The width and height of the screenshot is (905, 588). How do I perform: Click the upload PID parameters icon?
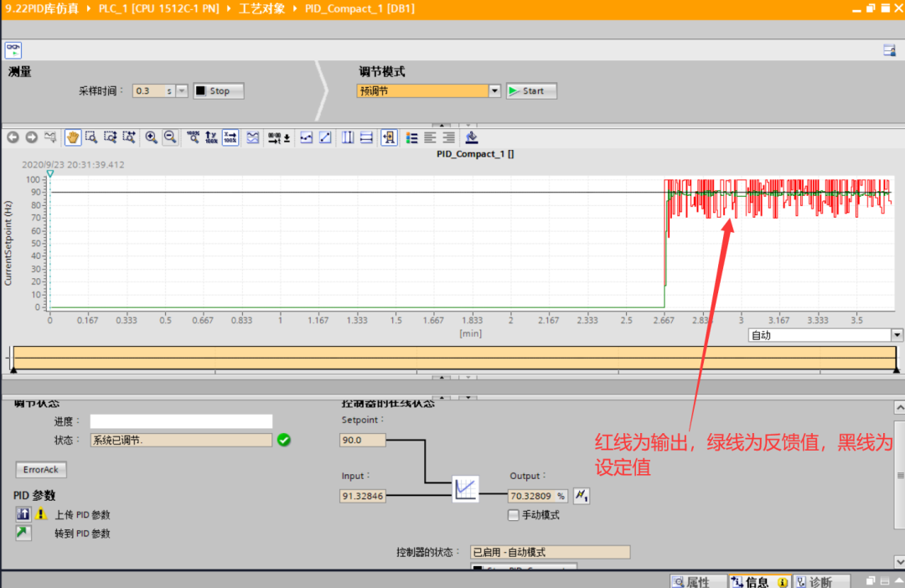pyautogui.click(x=23, y=513)
